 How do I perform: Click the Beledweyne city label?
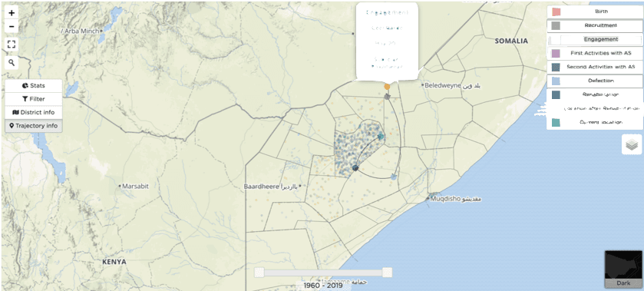pos(453,85)
